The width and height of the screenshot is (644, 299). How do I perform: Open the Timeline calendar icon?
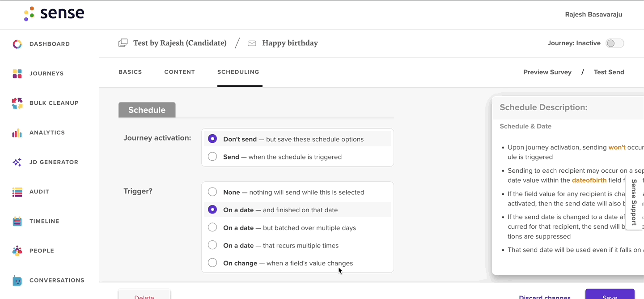point(17,221)
